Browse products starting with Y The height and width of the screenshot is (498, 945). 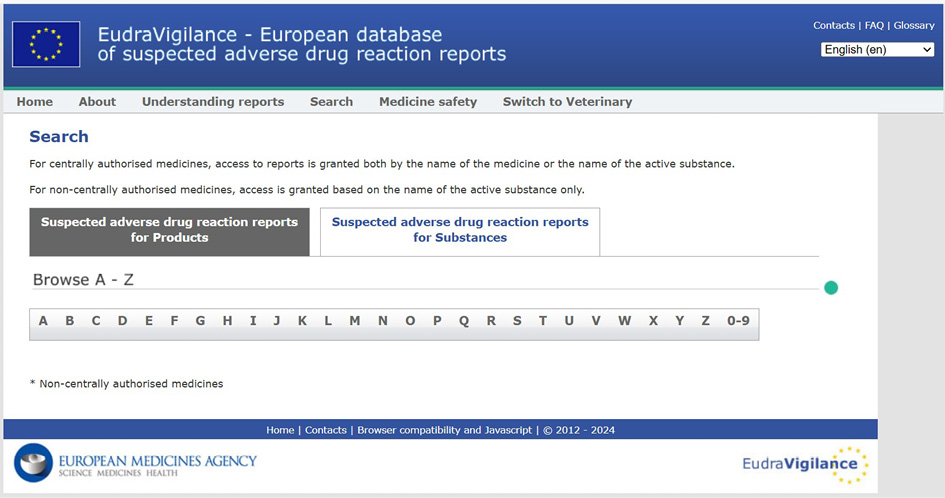[680, 321]
